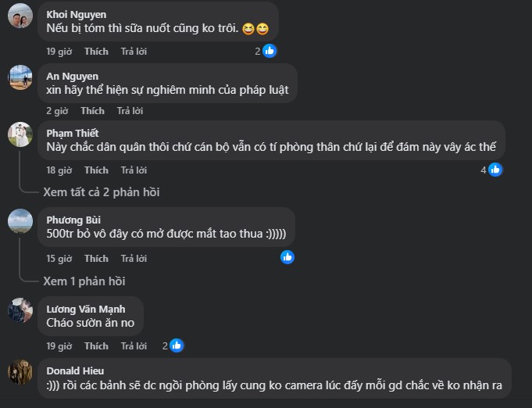This screenshot has width=532, height=408.
Task: Open Phương Bùi's profile avatar
Action: (x=20, y=222)
